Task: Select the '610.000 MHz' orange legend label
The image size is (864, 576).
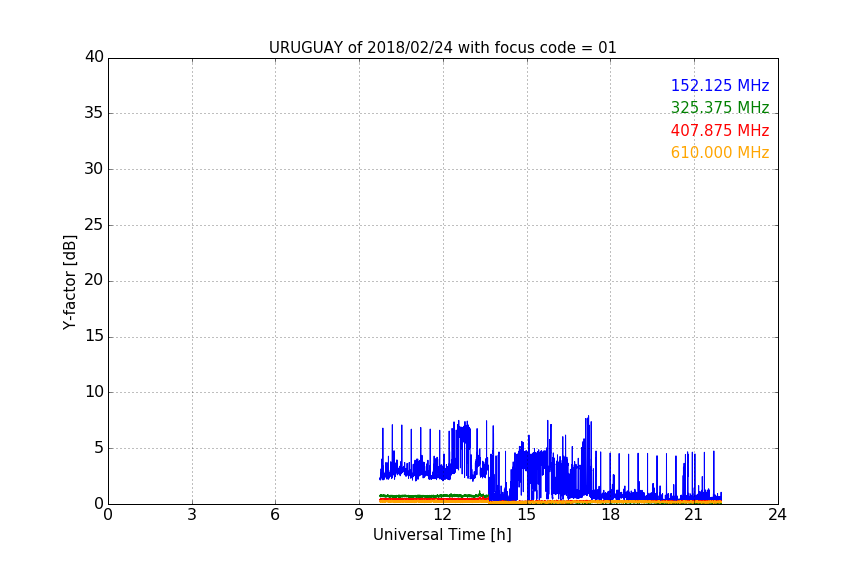Action: tap(720, 152)
